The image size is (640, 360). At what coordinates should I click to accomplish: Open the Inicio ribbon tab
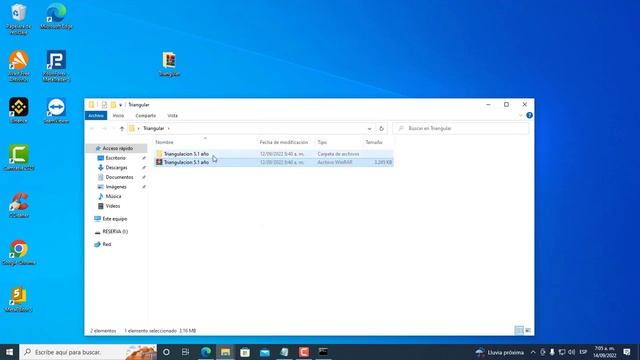(118, 116)
